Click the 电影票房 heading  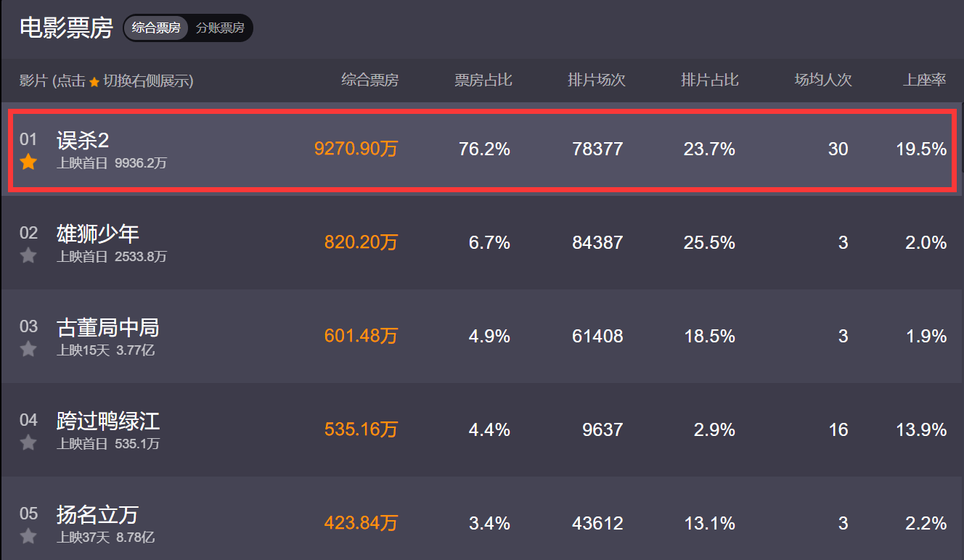click(x=66, y=28)
